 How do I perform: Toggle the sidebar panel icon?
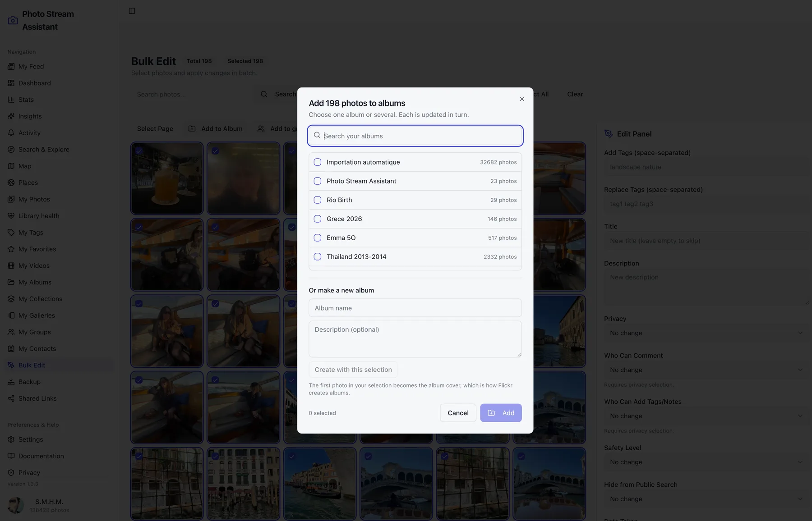tap(132, 11)
